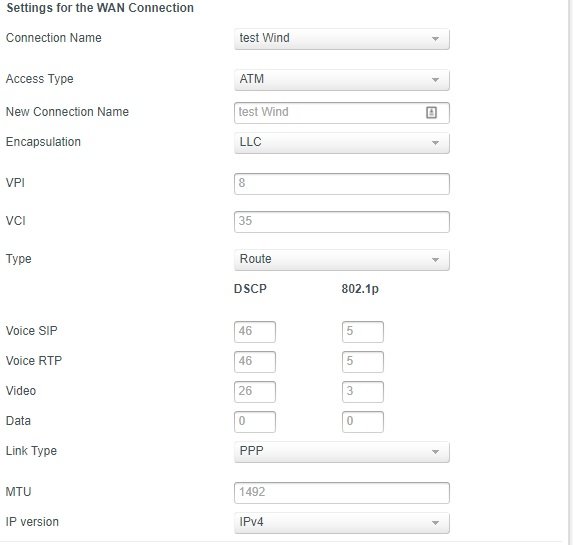Open the Encapsulation LLC dropdown
This screenshot has width=573, height=545.
point(342,143)
